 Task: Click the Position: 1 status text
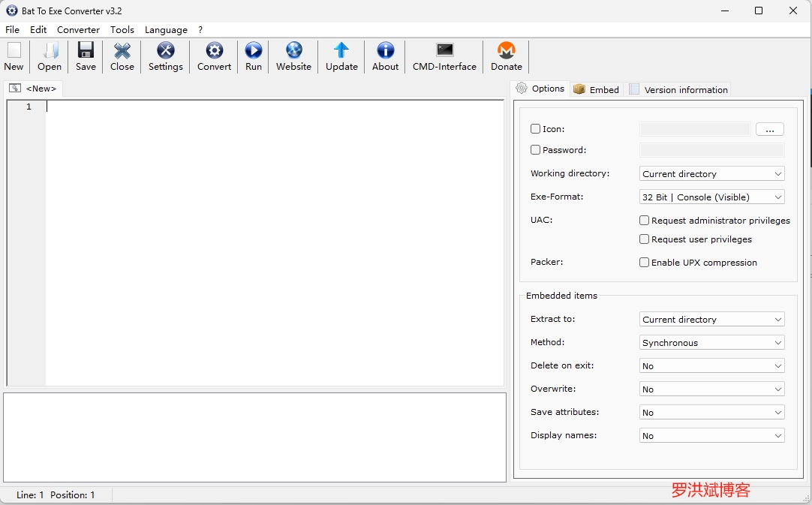tap(73, 494)
